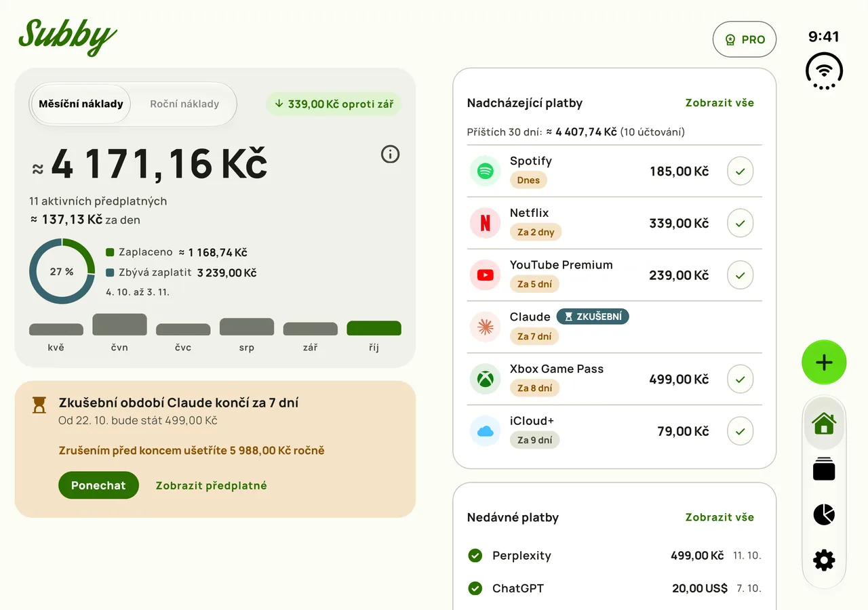
Task: Mark the Spotify payment as paid
Action: click(740, 171)
